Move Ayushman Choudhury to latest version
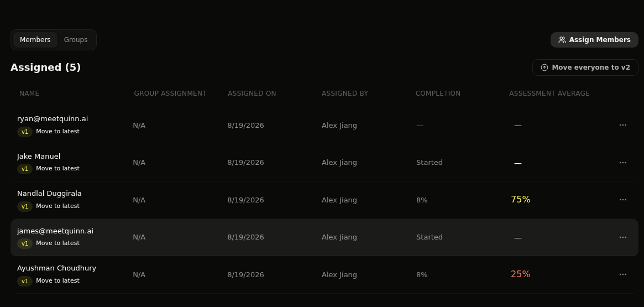Screen dimensions: 644x307 pyautogui.click(x=57, y=280)
